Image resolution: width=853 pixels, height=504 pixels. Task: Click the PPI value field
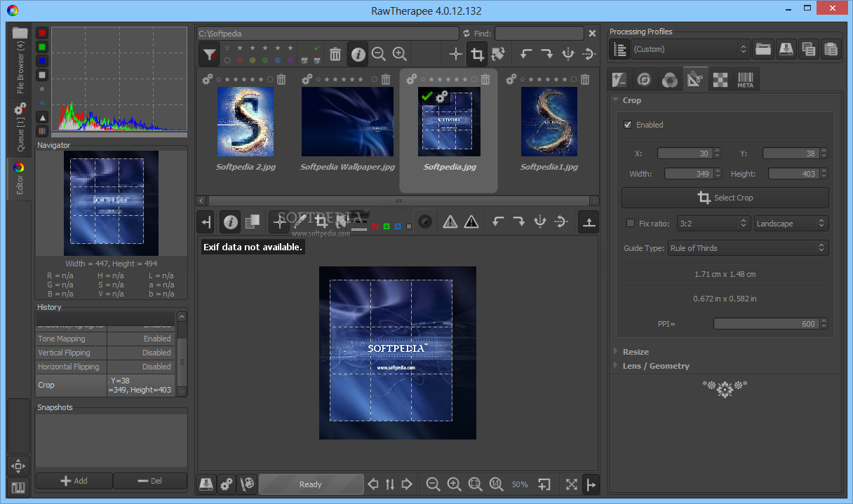pyautogui.click(x=766, y=324)
